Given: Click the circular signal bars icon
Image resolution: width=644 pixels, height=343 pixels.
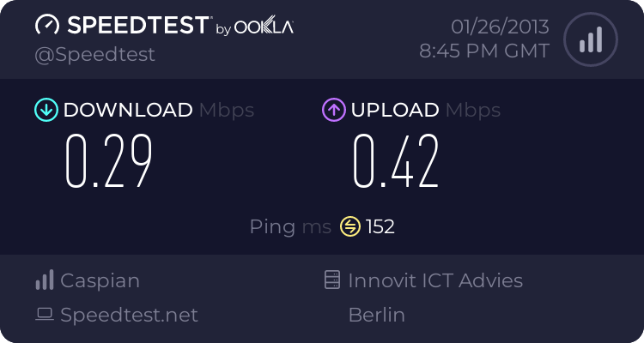Looking at the screenshot, I should click(x=590, y=39).
